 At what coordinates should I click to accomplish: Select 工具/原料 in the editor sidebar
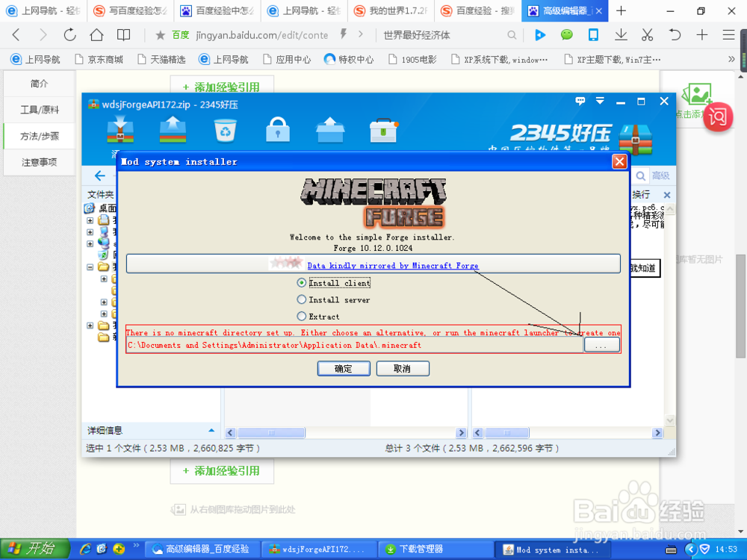click(39, 110)
